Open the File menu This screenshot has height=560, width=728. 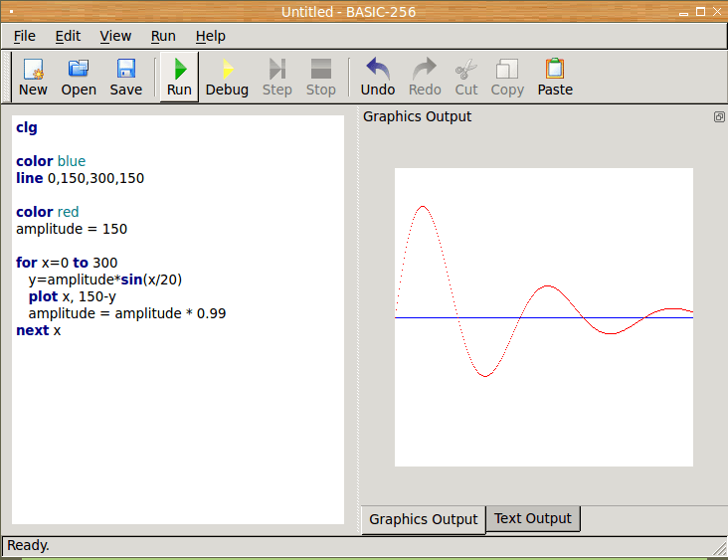25,36
